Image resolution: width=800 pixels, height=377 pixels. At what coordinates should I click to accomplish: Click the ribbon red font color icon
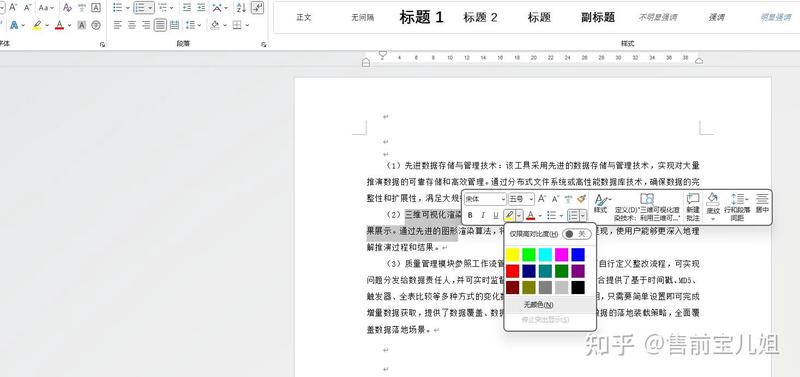[59, 25]
